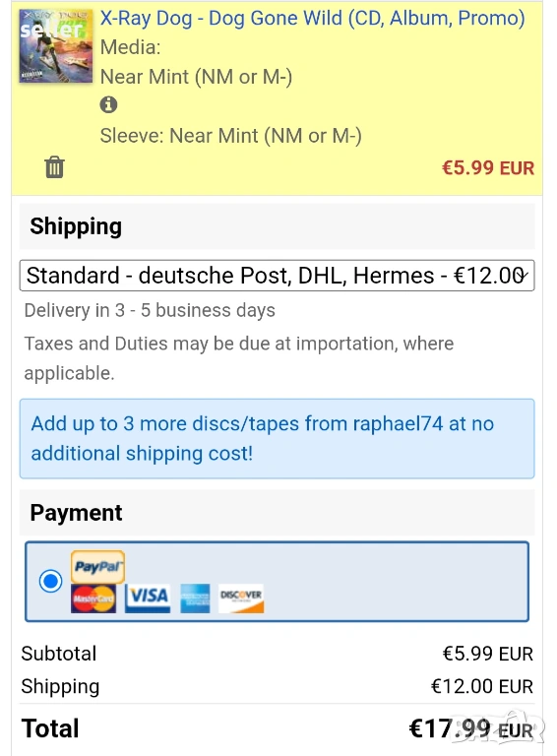Click the trash icon to remove item

pos(54,167)
